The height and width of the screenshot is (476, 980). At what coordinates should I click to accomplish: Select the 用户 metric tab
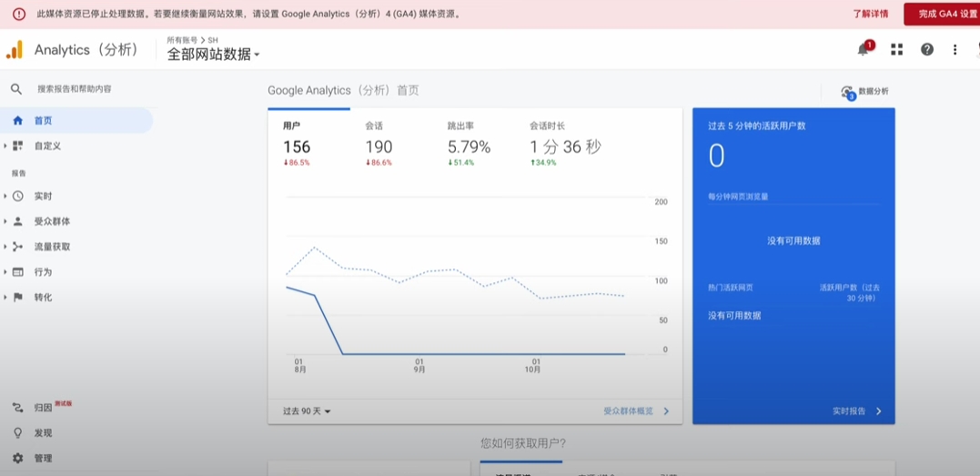(308, 145)
